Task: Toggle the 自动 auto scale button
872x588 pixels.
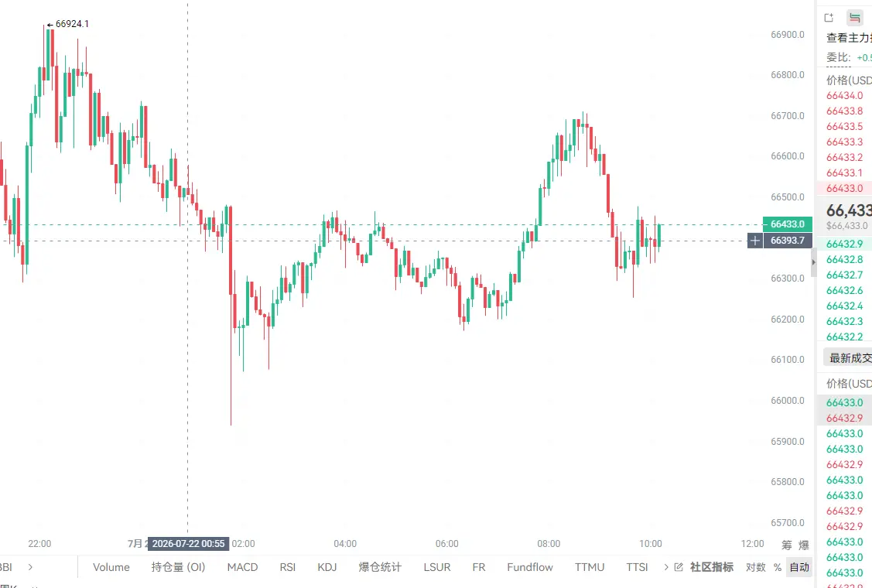Action: (799, 567)
